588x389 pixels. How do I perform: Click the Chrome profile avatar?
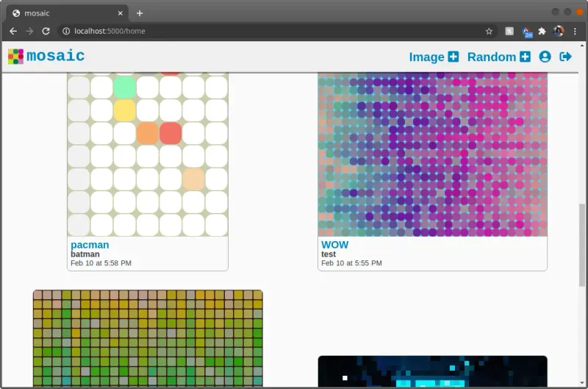click(559, 32)
